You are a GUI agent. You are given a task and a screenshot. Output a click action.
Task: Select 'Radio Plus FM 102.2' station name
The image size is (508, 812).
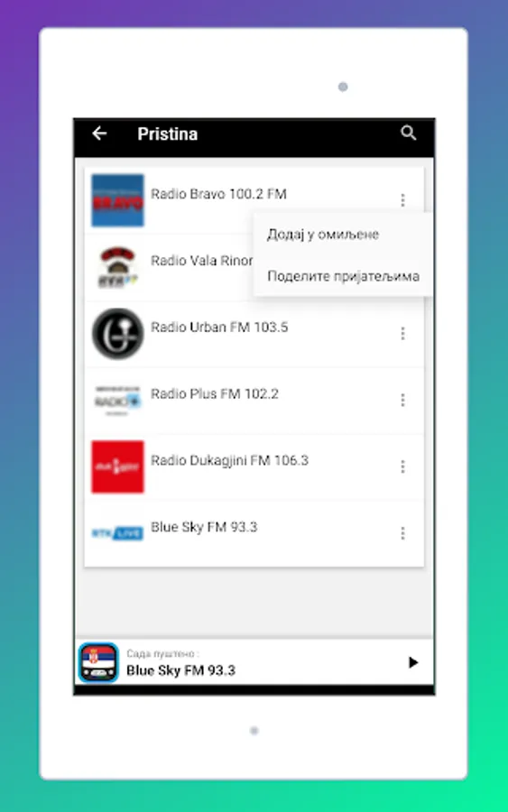215,393
